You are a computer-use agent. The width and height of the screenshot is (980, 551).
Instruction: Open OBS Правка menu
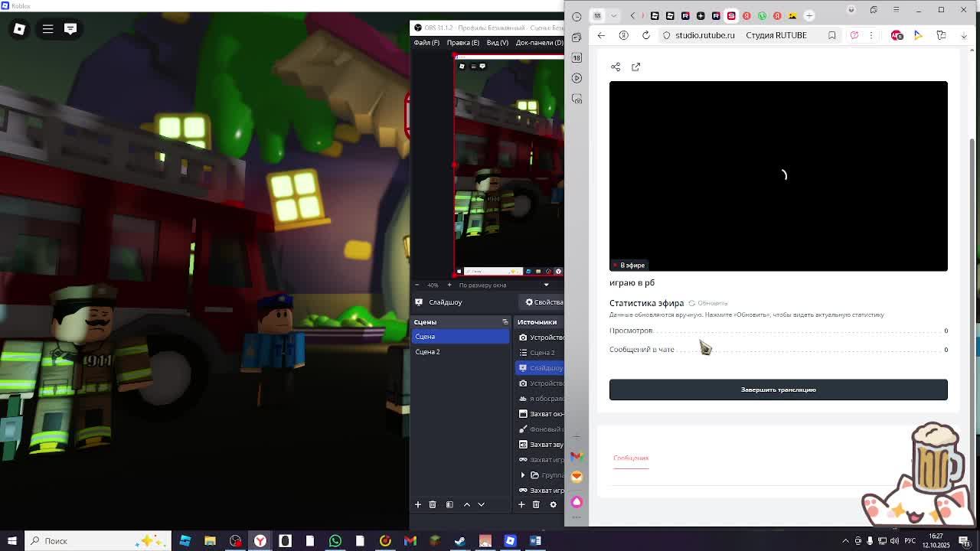pos(462,43)
